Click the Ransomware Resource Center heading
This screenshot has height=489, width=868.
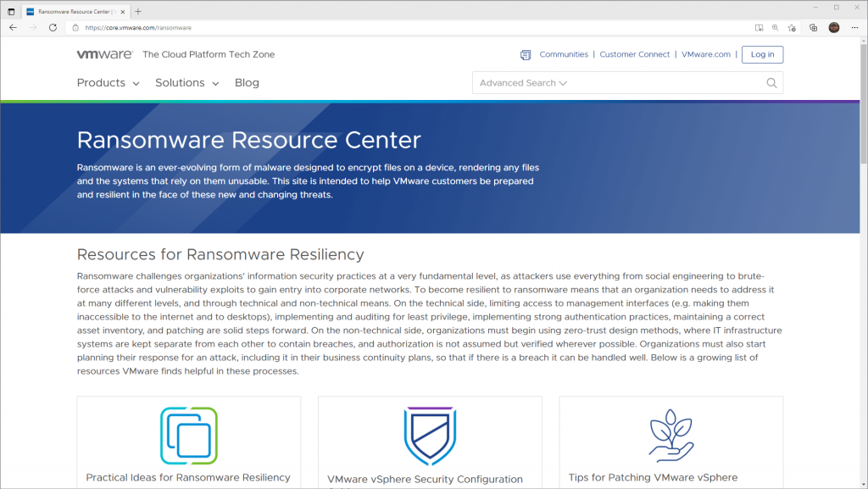pyautogui.click(x=249, y=140)
